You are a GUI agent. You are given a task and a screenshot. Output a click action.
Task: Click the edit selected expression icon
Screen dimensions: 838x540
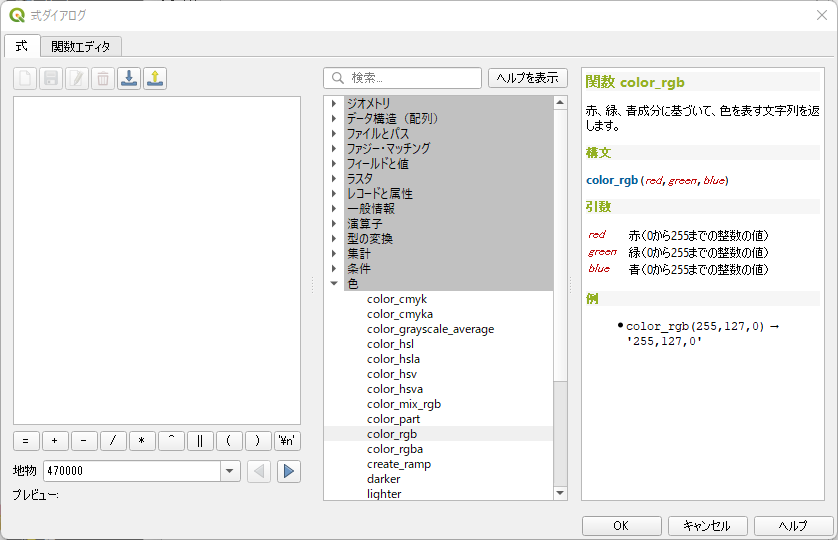tap(77, 78)
